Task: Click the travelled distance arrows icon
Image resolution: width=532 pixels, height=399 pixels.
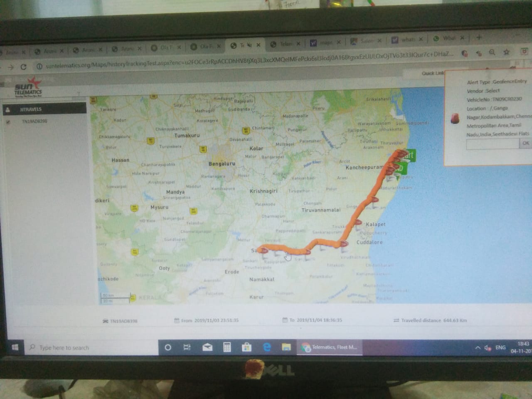Action: click(x=396, y=320)
